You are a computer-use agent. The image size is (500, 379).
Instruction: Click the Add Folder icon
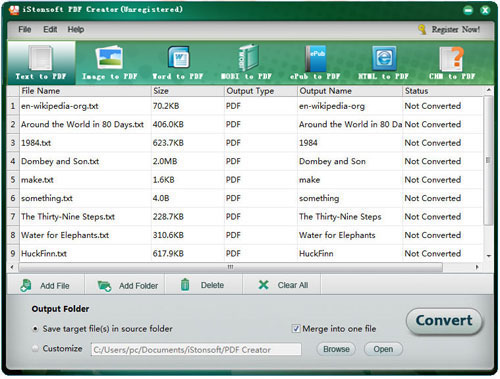[104, 286]
